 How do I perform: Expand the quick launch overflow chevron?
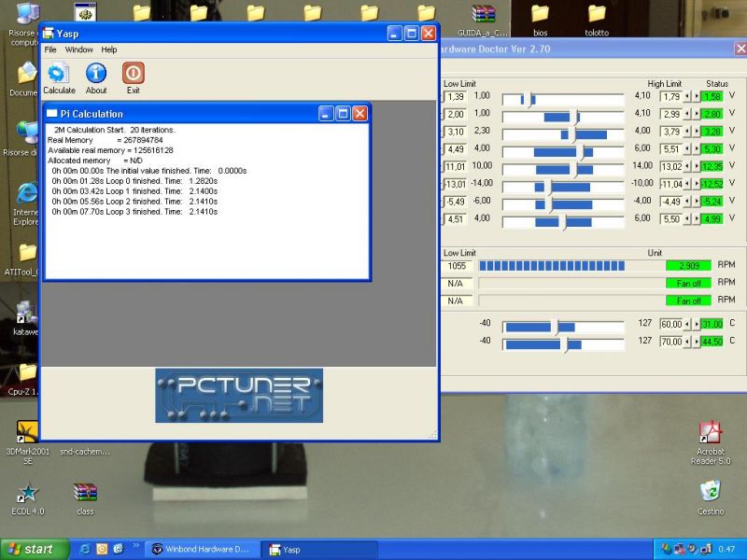pyautogui.click(x=135, y=545)
